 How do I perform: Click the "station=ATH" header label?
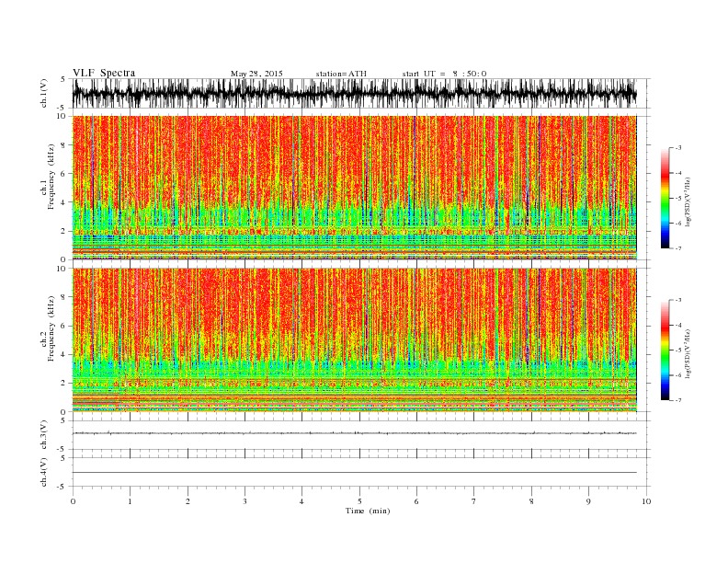341,74
